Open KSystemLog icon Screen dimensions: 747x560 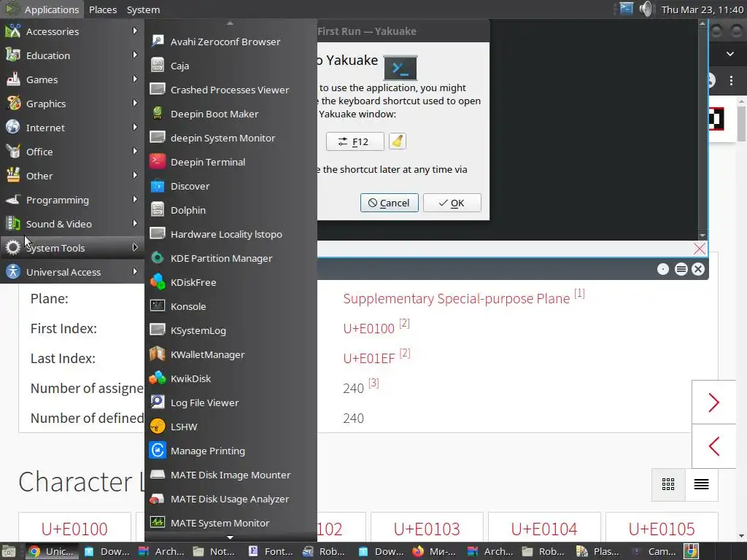[158, 330]
